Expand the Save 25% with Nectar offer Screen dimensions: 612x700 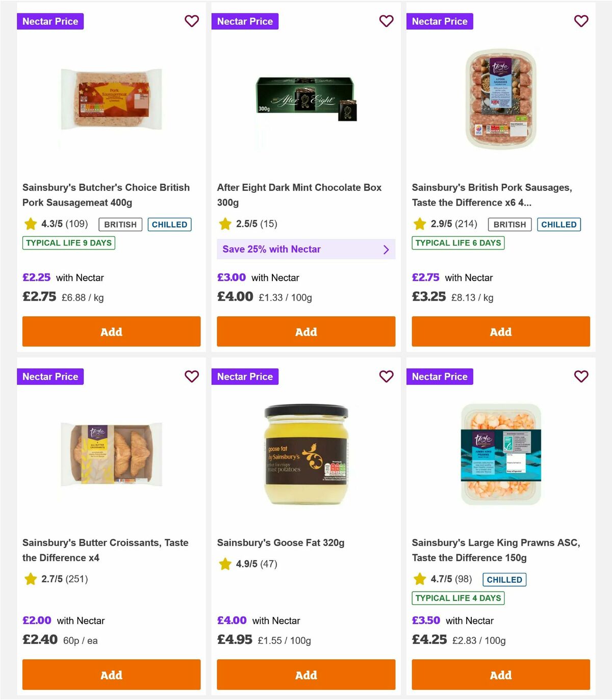coord(306,249)
